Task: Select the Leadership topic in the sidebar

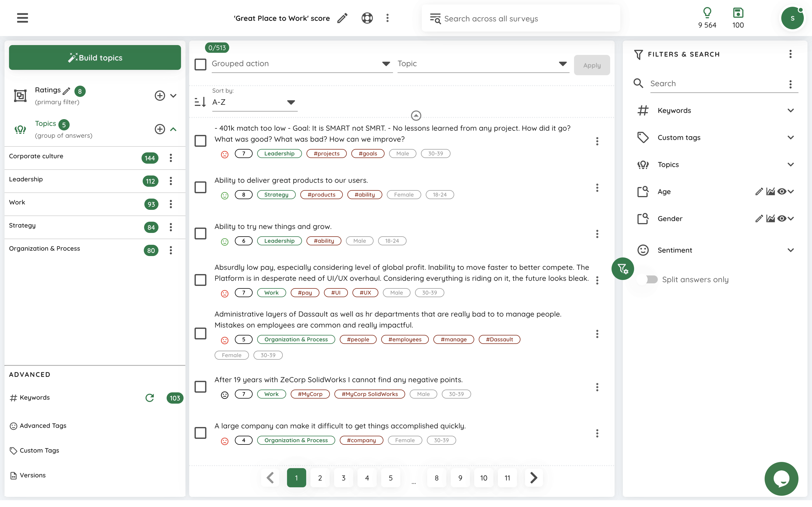Action: coord(26,179)
